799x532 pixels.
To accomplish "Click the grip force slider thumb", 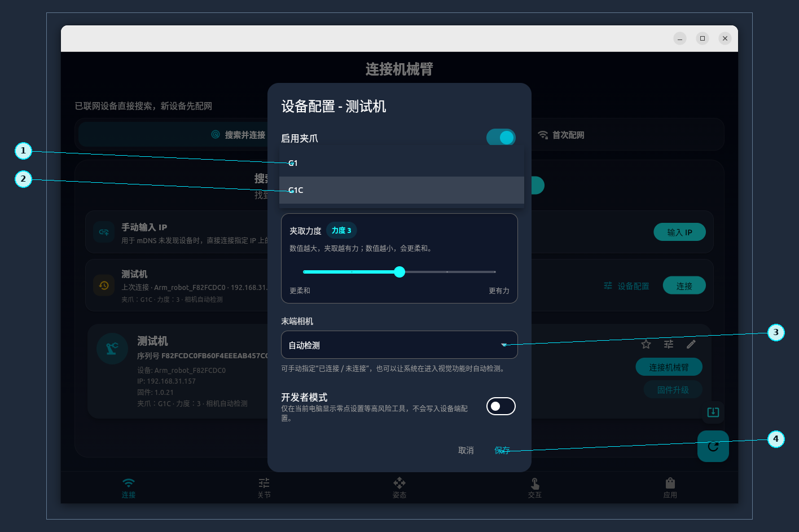I will (399, 272).
